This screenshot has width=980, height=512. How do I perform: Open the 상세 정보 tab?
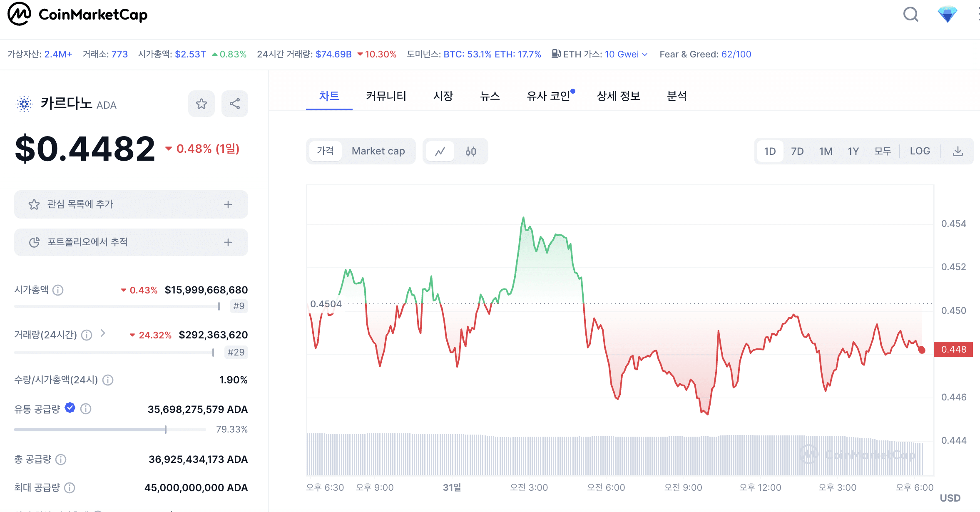[618, 96]
